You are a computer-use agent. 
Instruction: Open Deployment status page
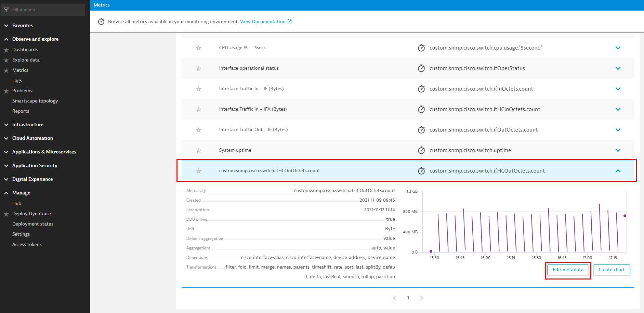[33, 224]
